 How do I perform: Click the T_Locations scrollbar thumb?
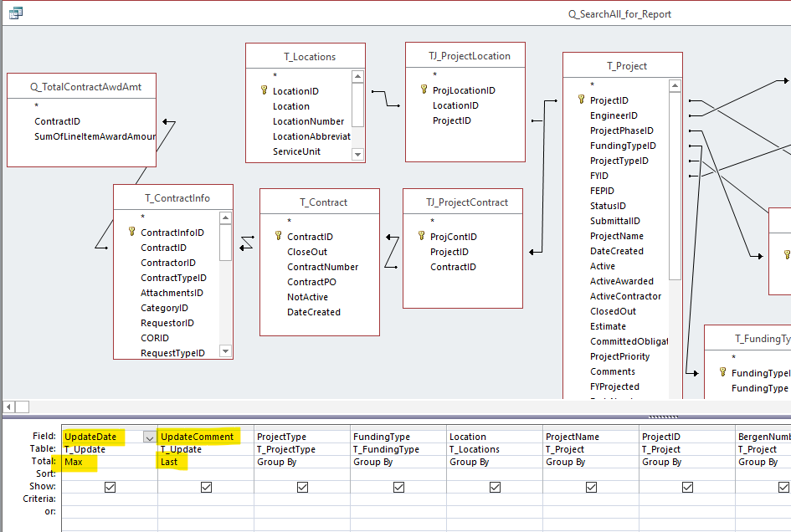(x=357, y=105)
